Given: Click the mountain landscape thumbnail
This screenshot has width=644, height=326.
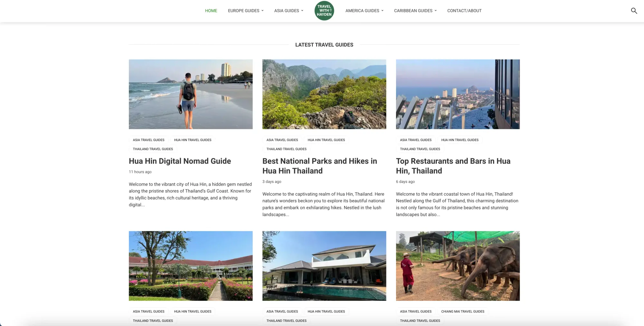Looking at the screenshot, I should [x=324, y=94].
